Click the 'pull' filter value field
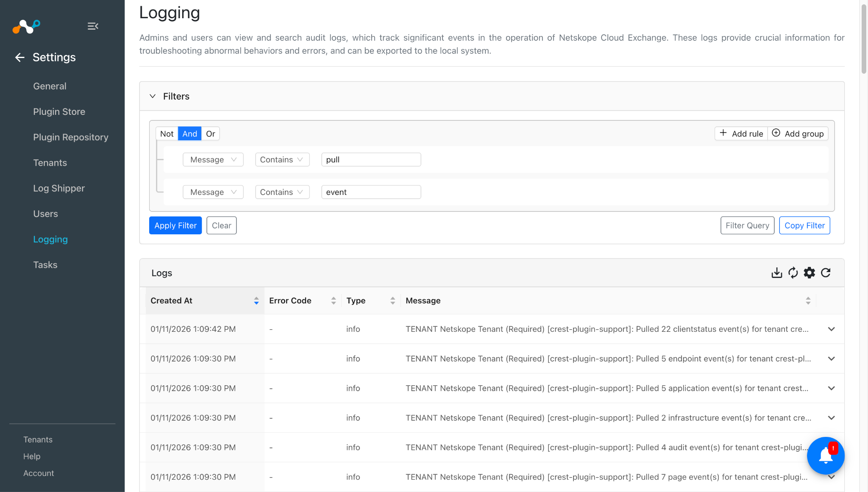The height and width of the screenshot is (492, 868). pos(371,160)
